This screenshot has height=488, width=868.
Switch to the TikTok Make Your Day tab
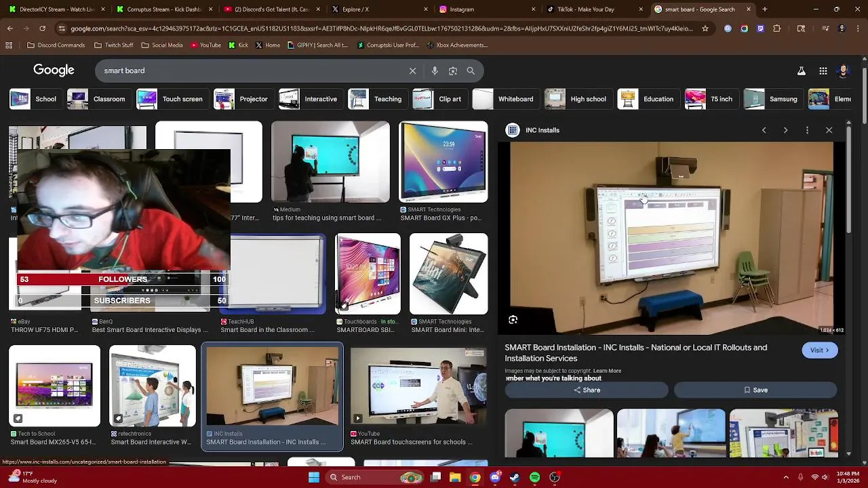tap(594, 9)
